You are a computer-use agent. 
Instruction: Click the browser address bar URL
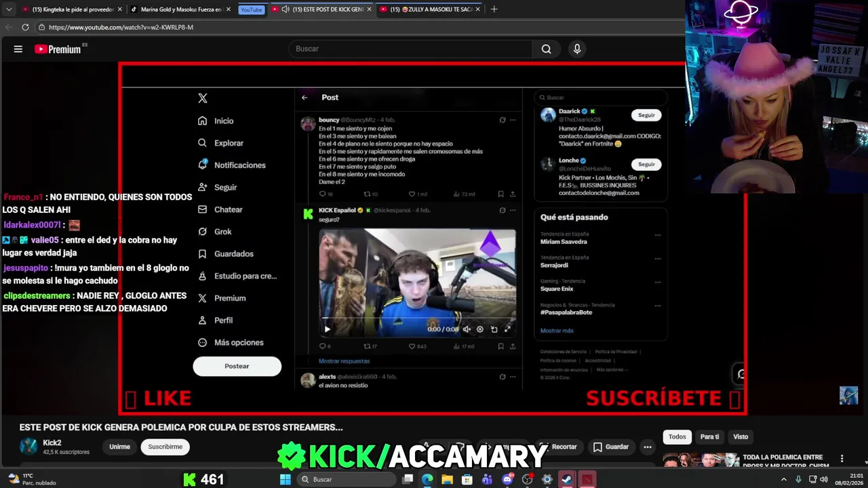click(x=121, y=27)
